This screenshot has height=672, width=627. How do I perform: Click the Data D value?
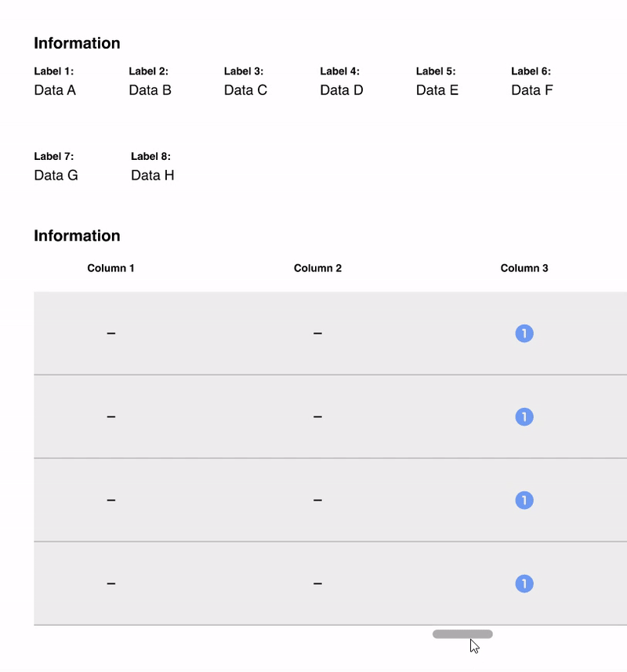(x=342, y=90)
